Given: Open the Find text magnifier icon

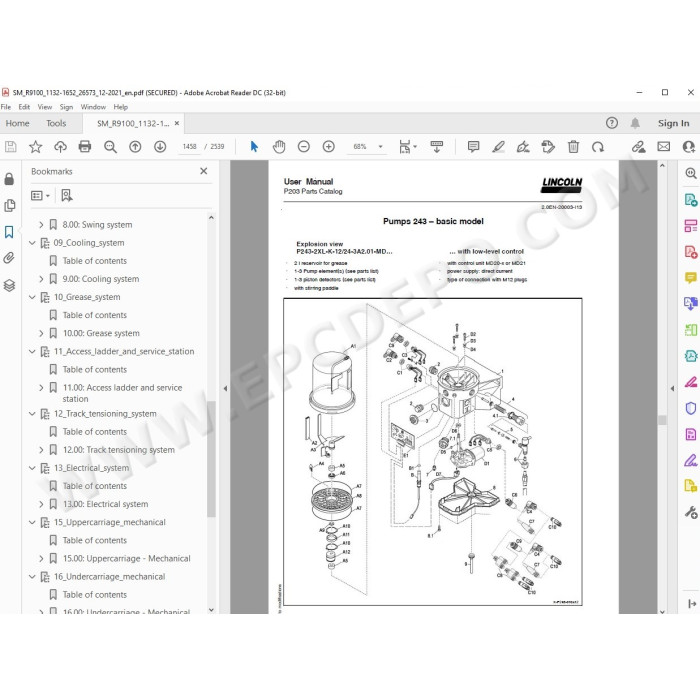Looking at the screenshot, I should (110, 146).
